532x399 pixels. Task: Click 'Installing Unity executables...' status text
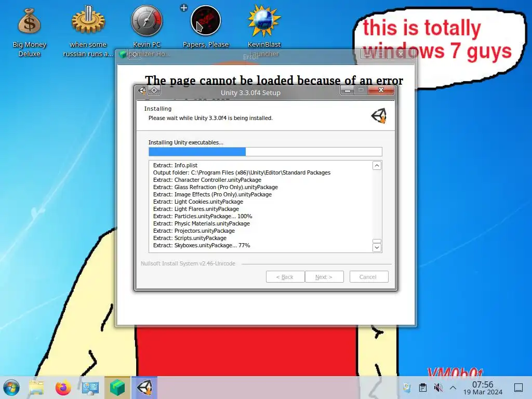click(x=186, y=142)
